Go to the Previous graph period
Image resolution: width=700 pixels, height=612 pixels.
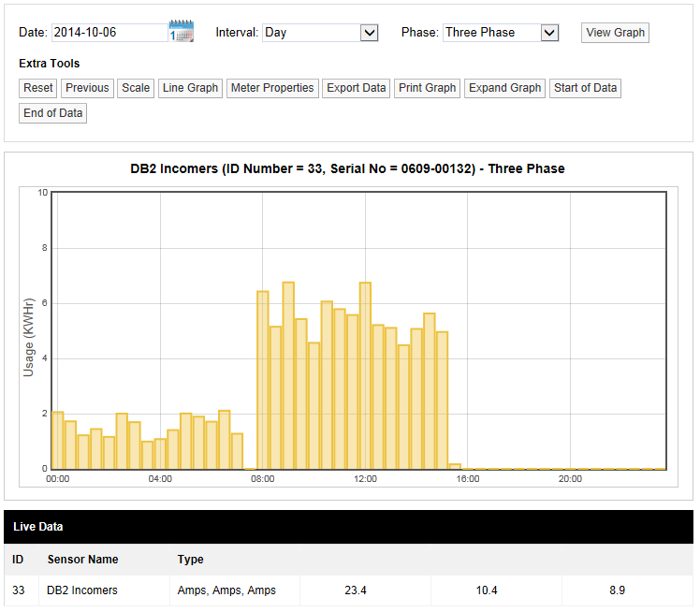tap(87, 88)
